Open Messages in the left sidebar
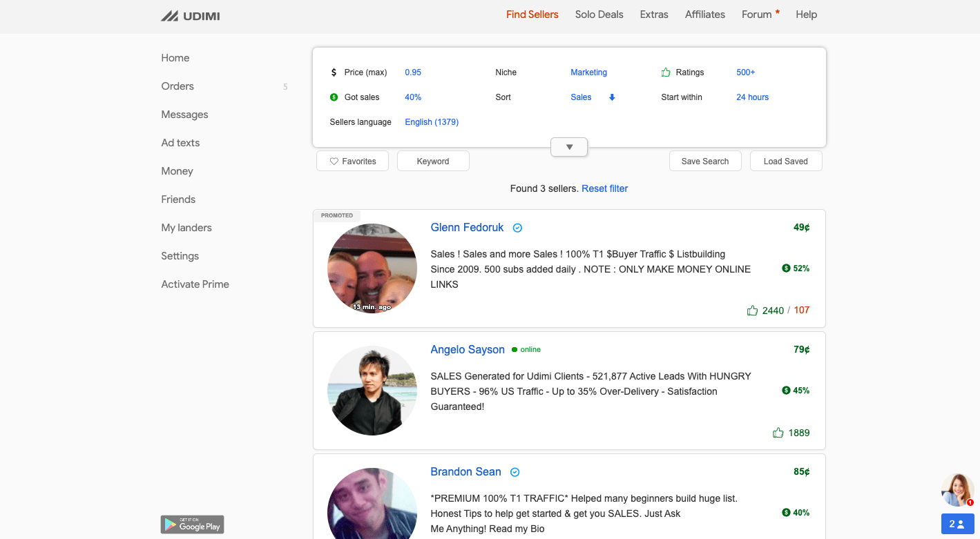 184,115
